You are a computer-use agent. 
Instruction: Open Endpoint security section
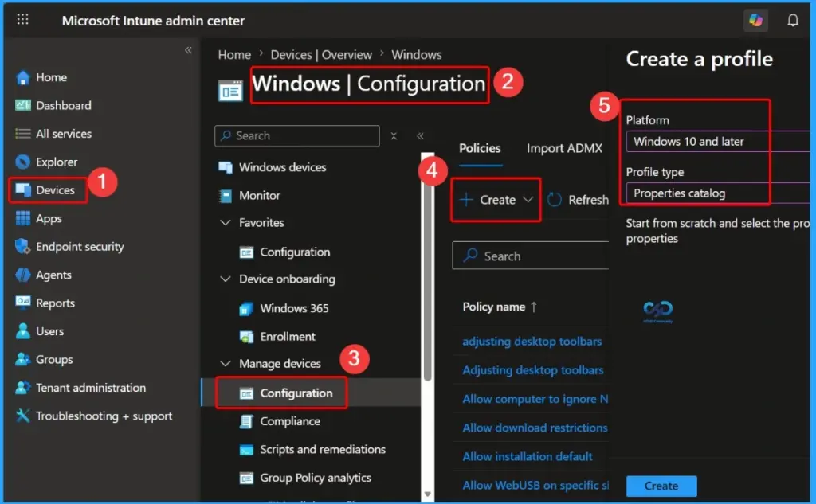(x=70, y=247)
